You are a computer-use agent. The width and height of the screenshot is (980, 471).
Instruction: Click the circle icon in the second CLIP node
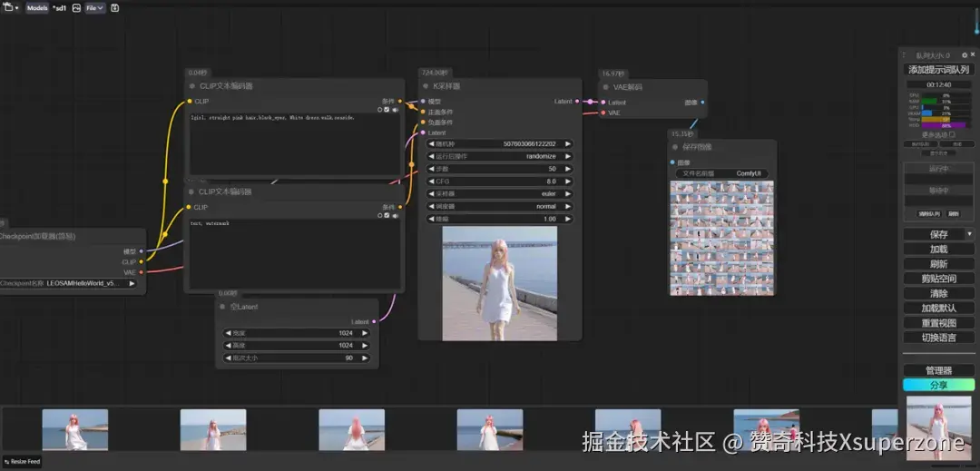(379, 215)
